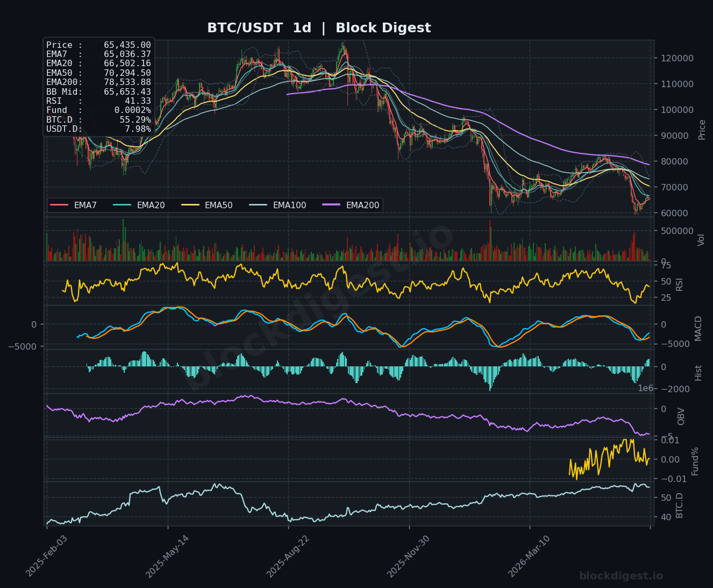Select the EMA50 value 70,294.50
The width and height of the screenshot is (713, 588).
coord(127,73)
